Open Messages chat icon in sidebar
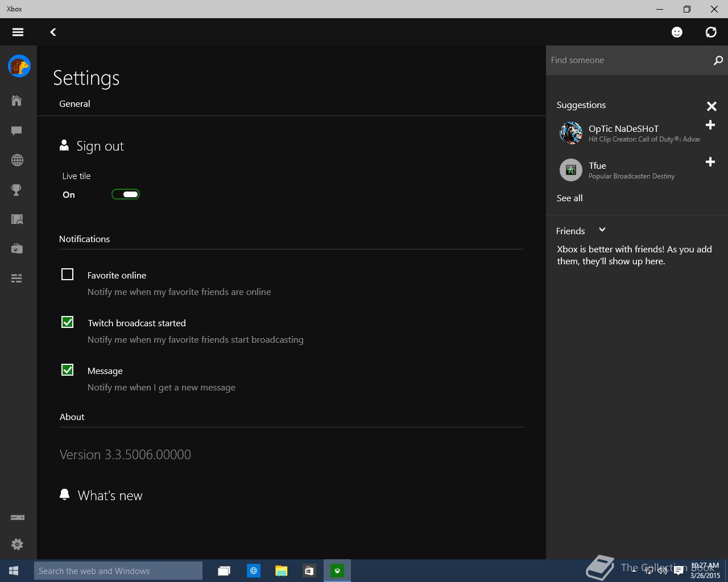This screenshot has width=728, height=582. 16,131
